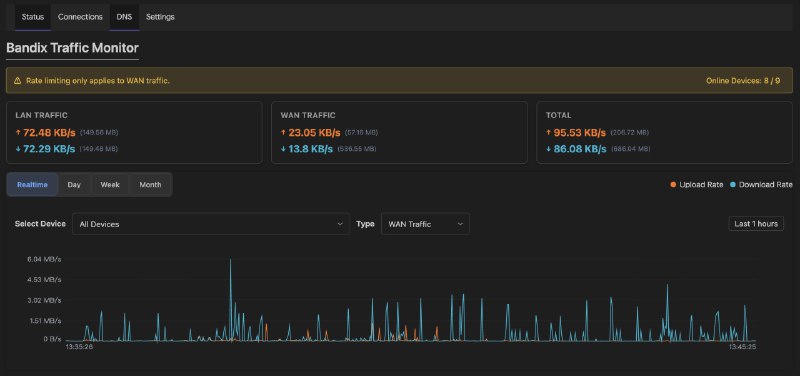This screenshot has height=376, width=800.
Task: Click the orange Upload Rate legend dot
Action: 673,185
